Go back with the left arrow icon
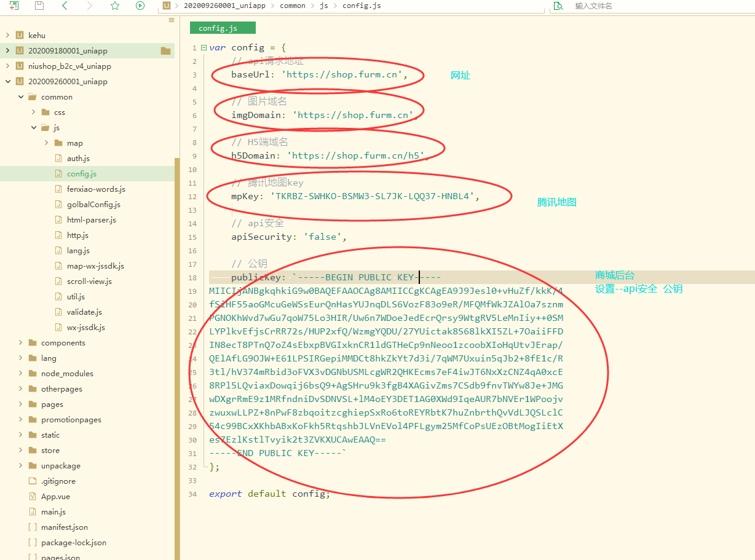Screen dimensions: 755x560 (65, 6)
